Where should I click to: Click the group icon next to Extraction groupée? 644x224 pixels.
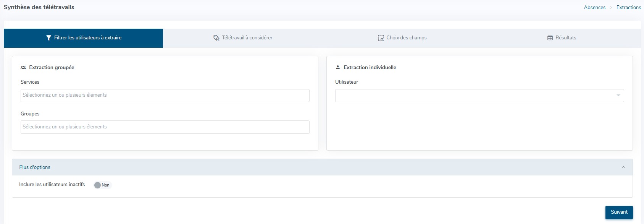pyautogui.click(x=23, y=67)
